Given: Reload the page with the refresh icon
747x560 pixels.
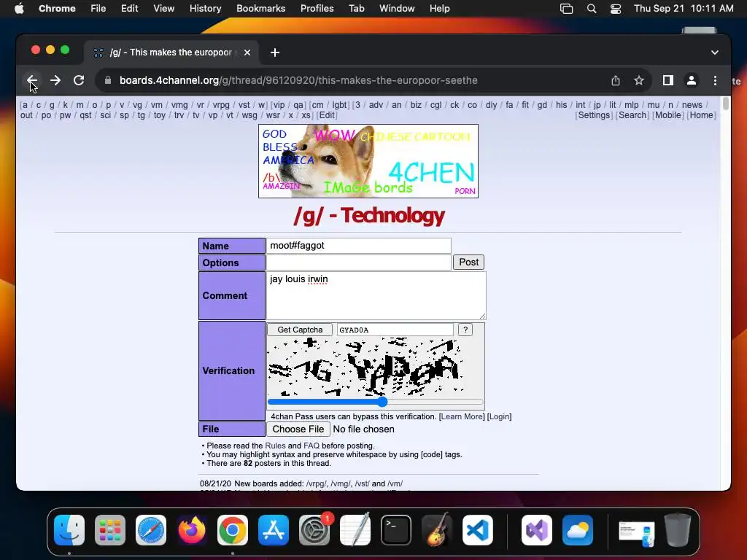Looking at the screenshot, I should [79, 80].
